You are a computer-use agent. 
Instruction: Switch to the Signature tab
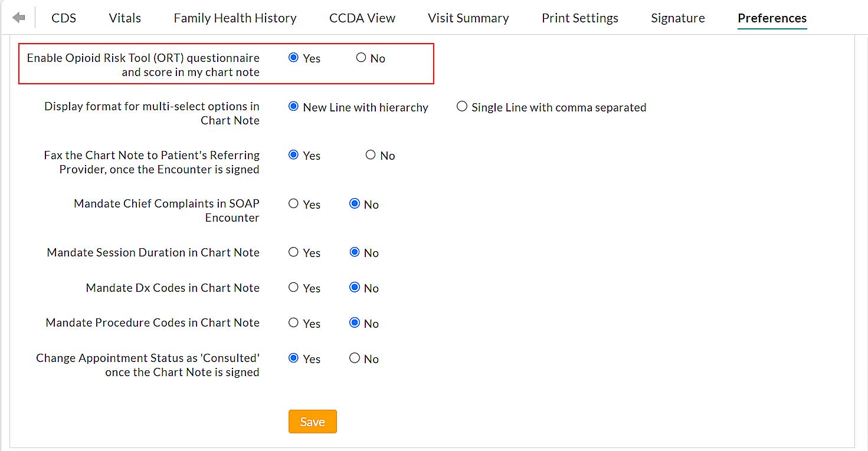click(x=677, y=18)
